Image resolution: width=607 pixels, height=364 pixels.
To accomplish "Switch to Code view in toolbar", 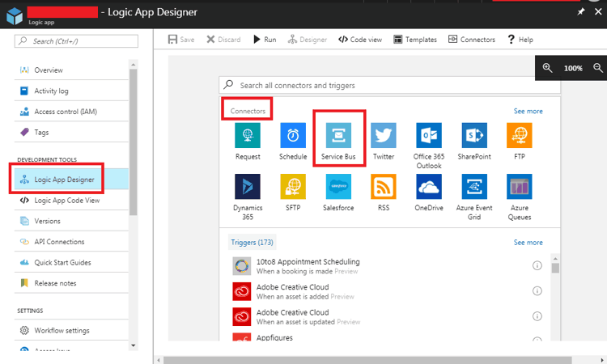I will [x=359, y=40].
